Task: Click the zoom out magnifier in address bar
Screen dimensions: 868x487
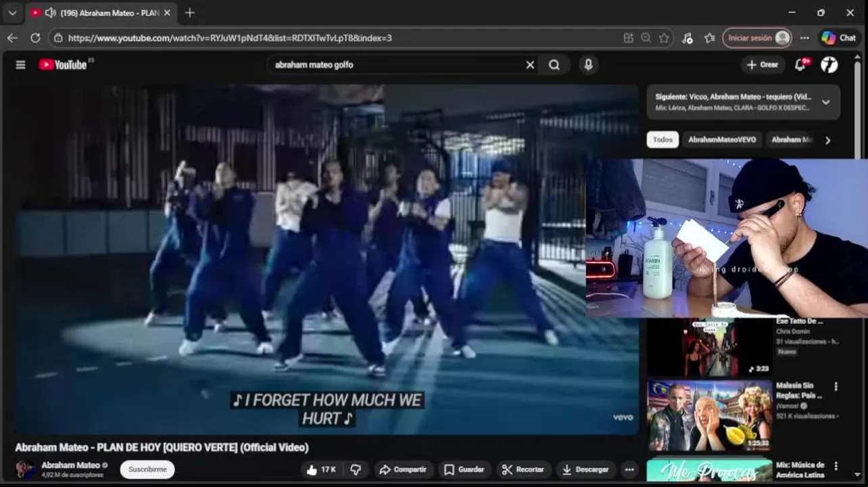Action: click(646, 38)
